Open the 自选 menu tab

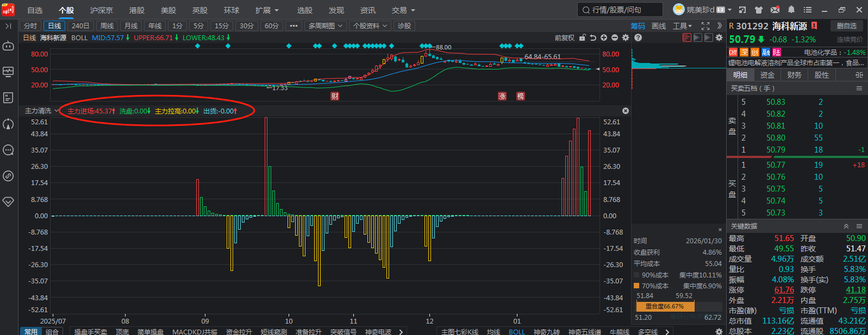35,10
